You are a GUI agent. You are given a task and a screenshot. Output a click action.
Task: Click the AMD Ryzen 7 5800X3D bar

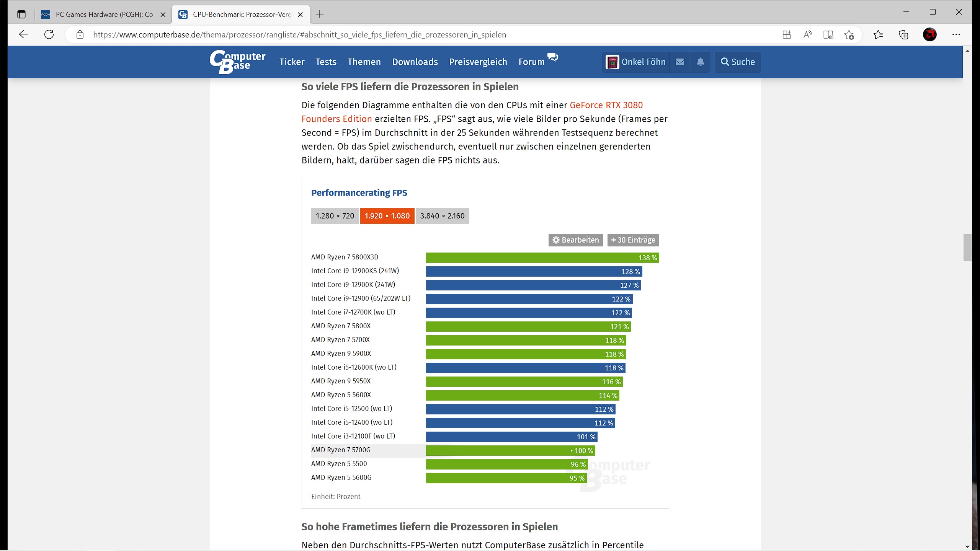542,258
